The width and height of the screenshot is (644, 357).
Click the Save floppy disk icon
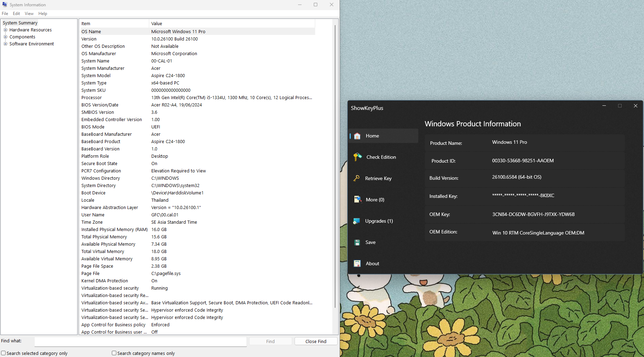pyautogui.click(x=357, y=243)
